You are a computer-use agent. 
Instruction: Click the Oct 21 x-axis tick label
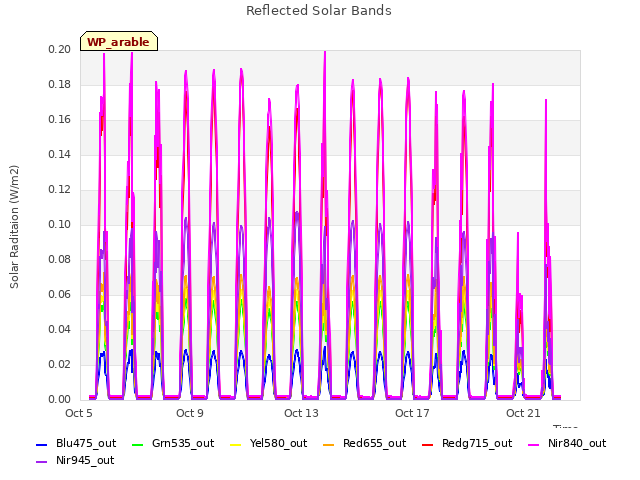pos(523,413)
